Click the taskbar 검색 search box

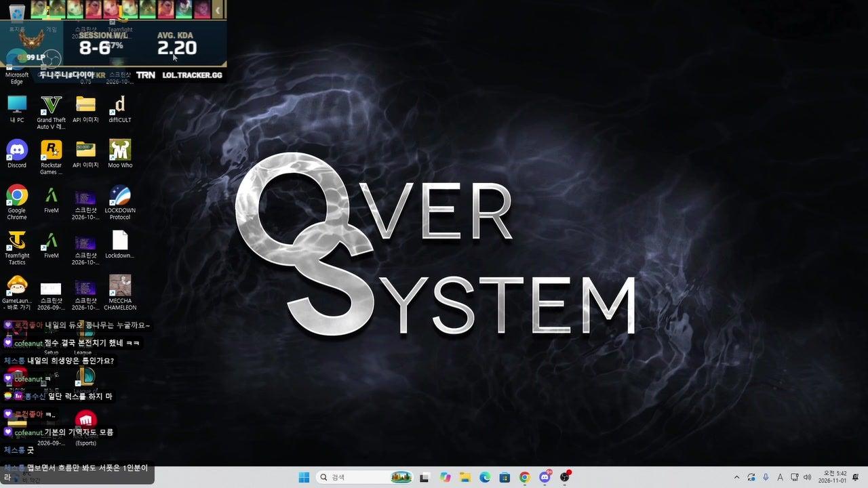pos(366,477)
